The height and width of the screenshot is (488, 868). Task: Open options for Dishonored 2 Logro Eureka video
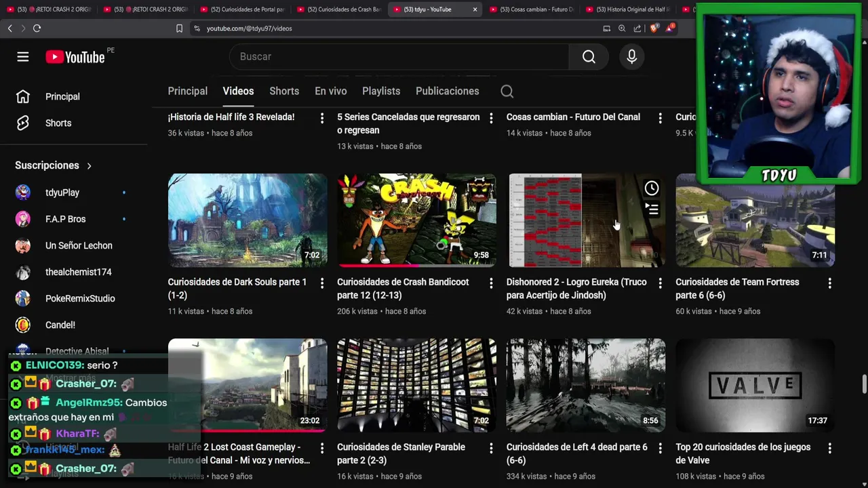point(660,283)
